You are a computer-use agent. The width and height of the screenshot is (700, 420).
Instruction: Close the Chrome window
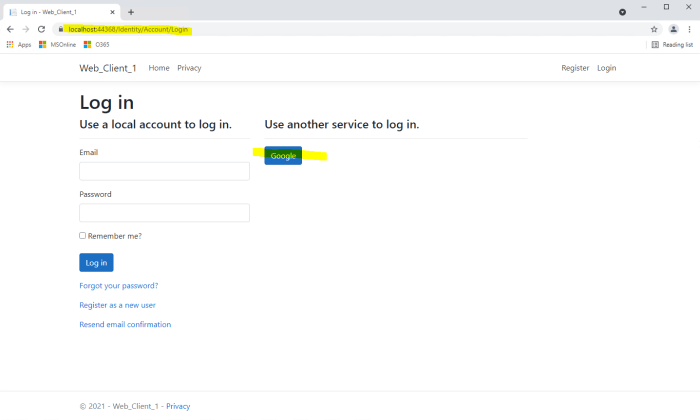click(x=688, y=7)
